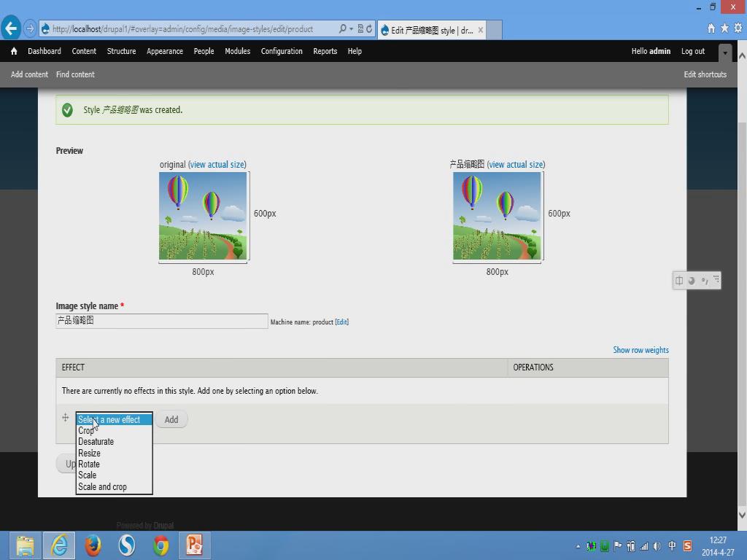This screenshot has height=560, width=747.
Task: Click the Image style name text field
Action: pyautogui.click(x=162, y=321)
